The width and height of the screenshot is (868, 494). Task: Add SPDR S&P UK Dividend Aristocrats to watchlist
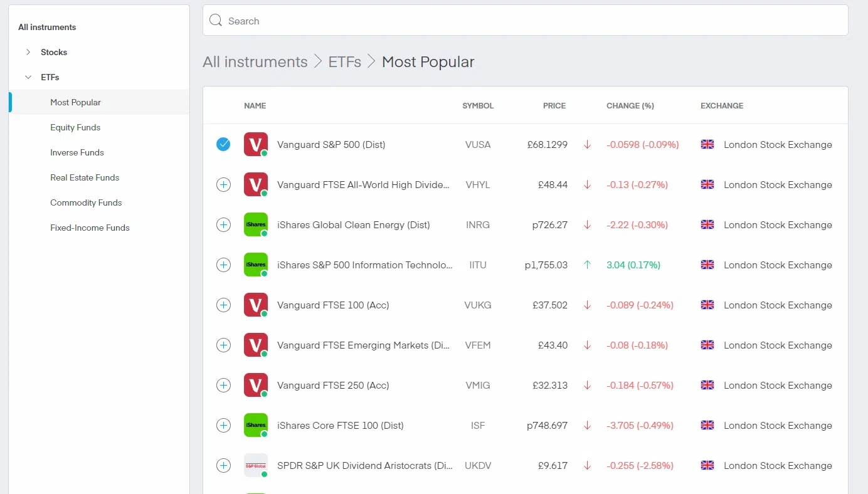[223, 465]
